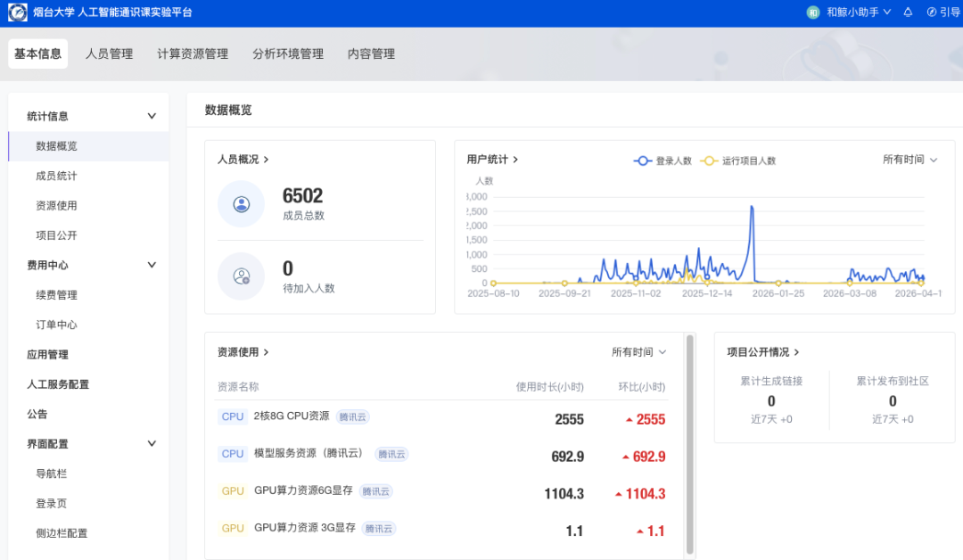Open 所有时间 dropdown in 用户统计 panel
The height and width of the screenshot is (560, 963).
click(x=909, y=160)
